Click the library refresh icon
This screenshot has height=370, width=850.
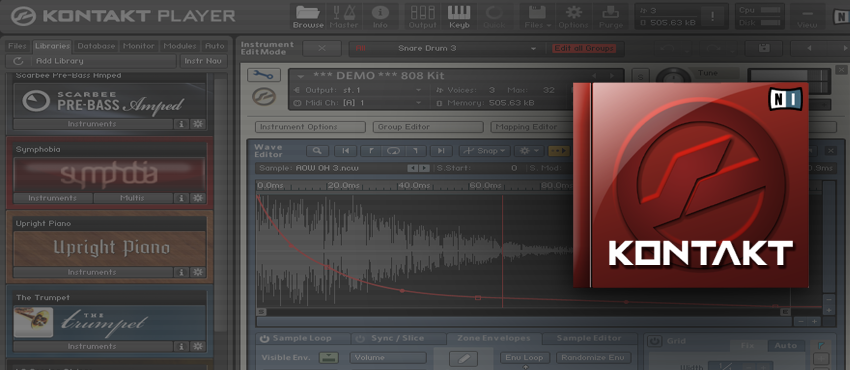[18, 61]
